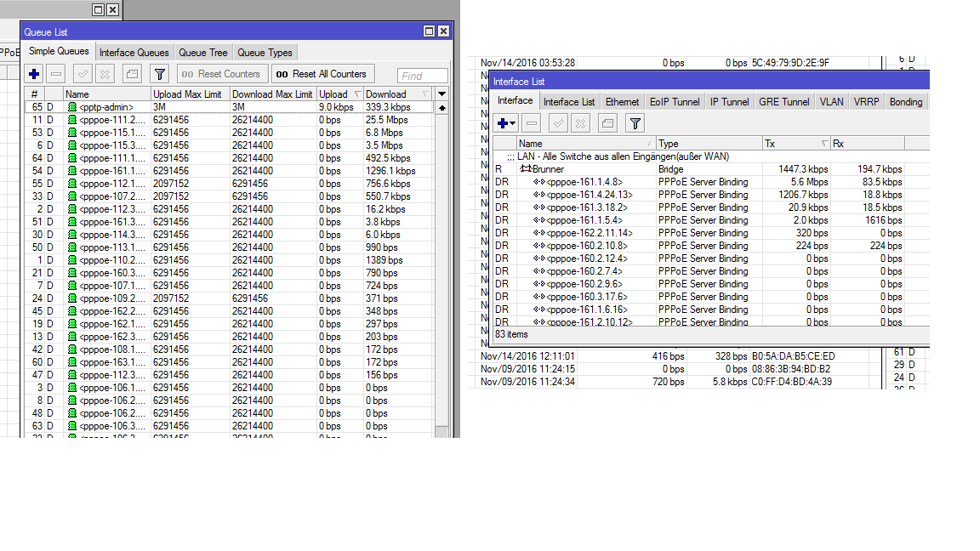Select interface <pppoe-161.1.4.8>
The height and width of the screenshot is (551, 980).
click(x=710, y=182)
